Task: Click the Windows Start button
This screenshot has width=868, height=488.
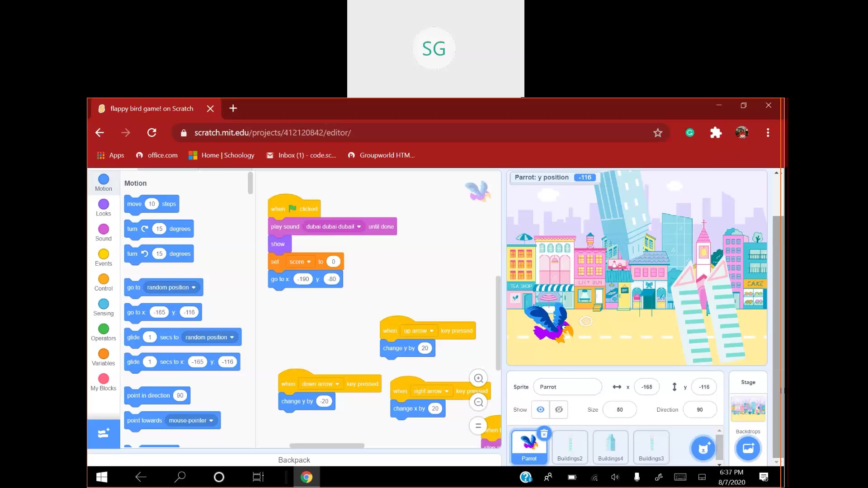Action: (102, 477)
